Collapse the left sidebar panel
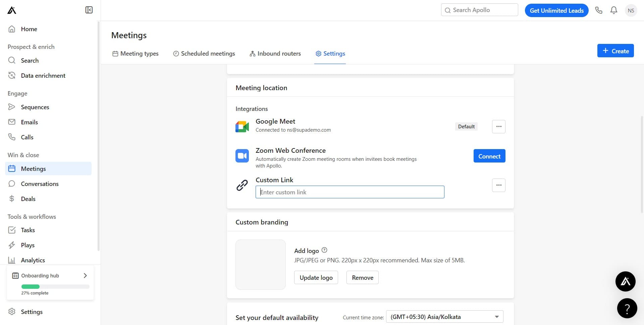 [x=89, y=10]
